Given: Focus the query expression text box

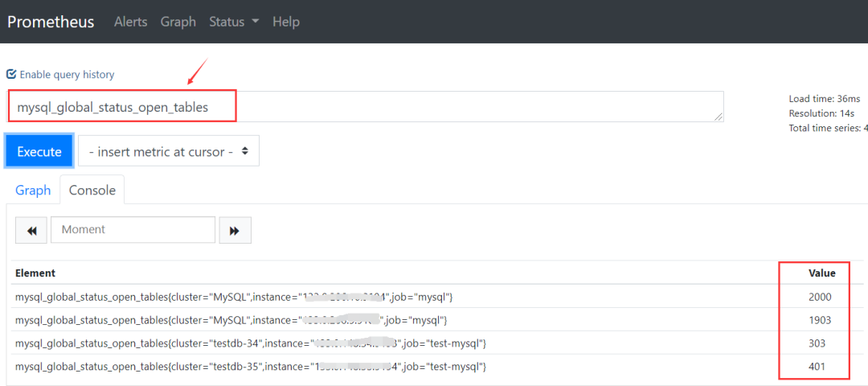Looking at the screenshot, I should (366, 107).
